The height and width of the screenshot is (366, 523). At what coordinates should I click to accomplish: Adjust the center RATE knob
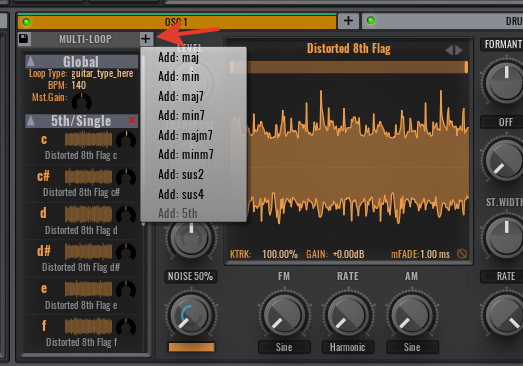pyautogui.click(x=348, y=315)
